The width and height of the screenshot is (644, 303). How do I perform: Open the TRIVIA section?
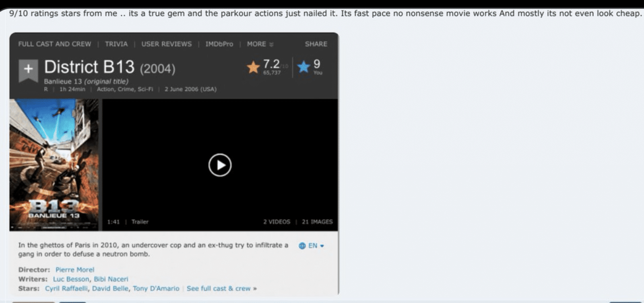(116, 44)
